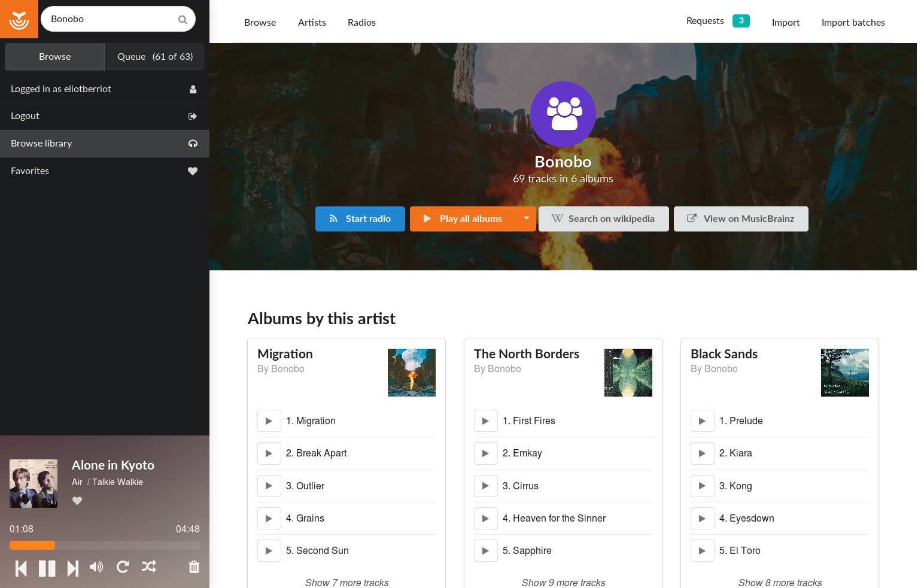Toggle shuffle queue icon
Image resolution: width=924 pixels, height=588 pixels.
pos(149,566)
